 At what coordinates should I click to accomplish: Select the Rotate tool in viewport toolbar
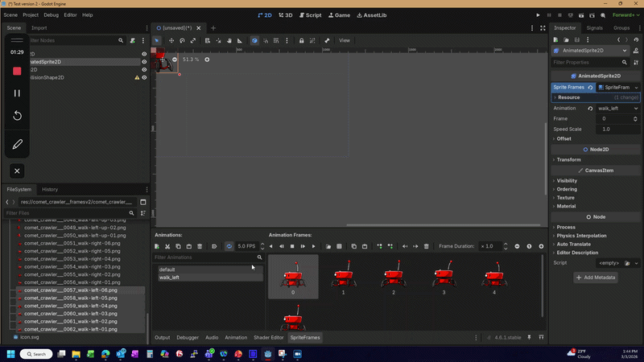pos(182,40)
